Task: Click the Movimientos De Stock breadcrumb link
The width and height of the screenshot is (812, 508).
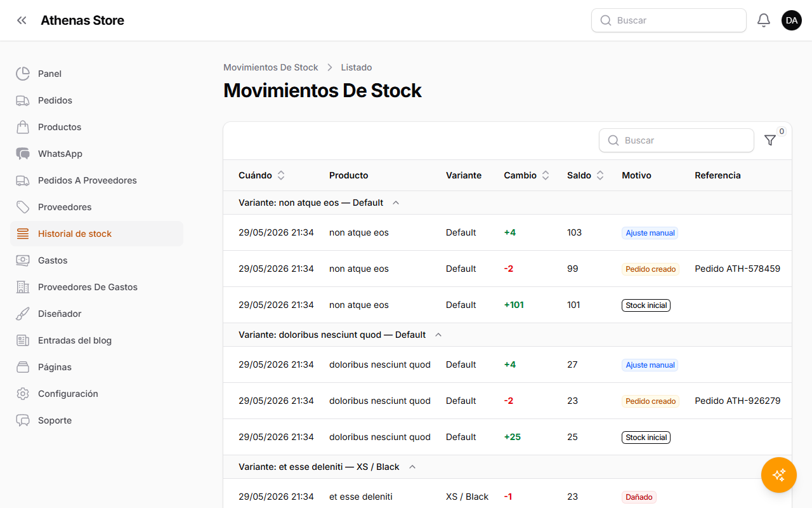Action: [x=271, y=67]
